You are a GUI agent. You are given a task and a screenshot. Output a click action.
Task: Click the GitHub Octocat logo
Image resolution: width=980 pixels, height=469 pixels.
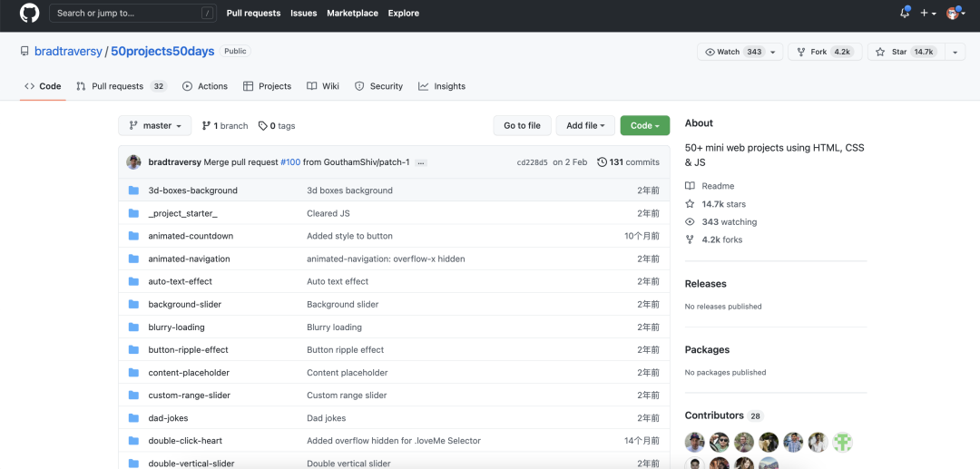[x=29, y=13]
